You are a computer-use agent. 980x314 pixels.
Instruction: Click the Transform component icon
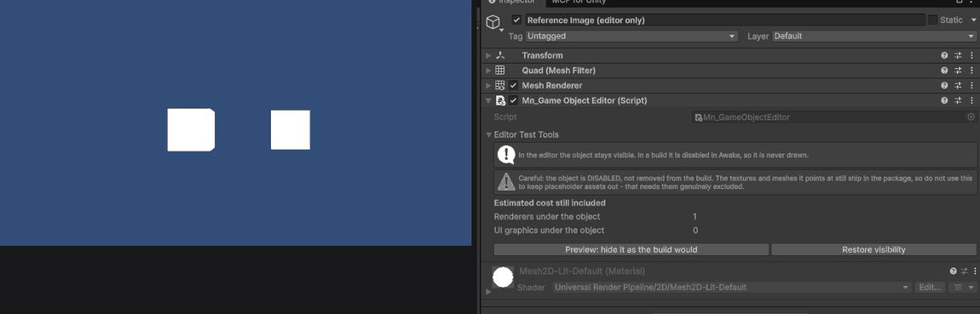tap(500, 55)
